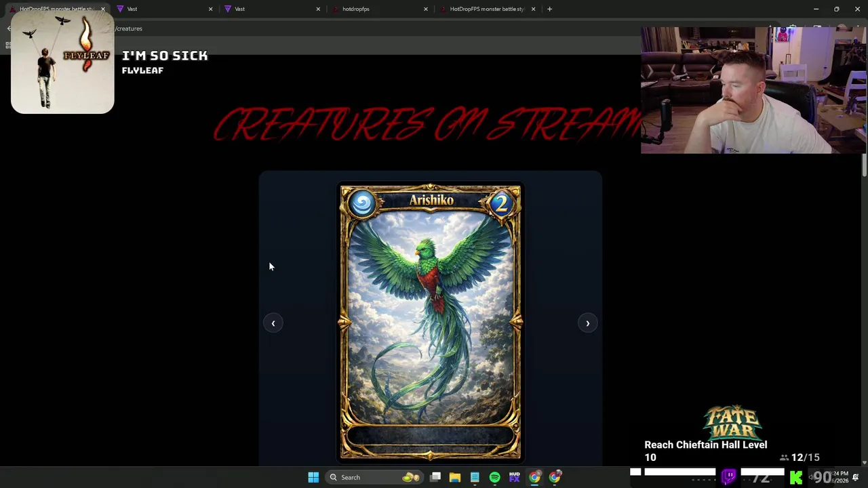Click the /creatures address bar URL
Image resolution: width=868 pixels, height=488 pixels.
coord(128,28)
